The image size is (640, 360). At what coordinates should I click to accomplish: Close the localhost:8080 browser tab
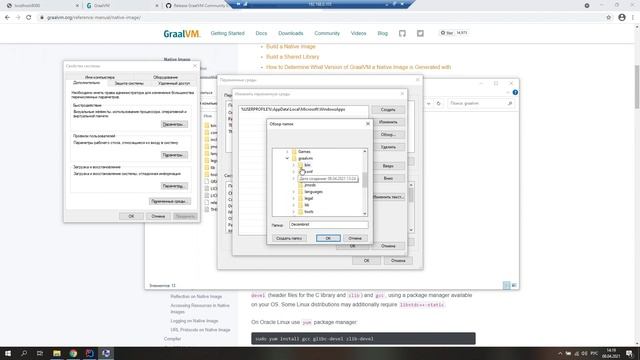[x=77, y=6]
